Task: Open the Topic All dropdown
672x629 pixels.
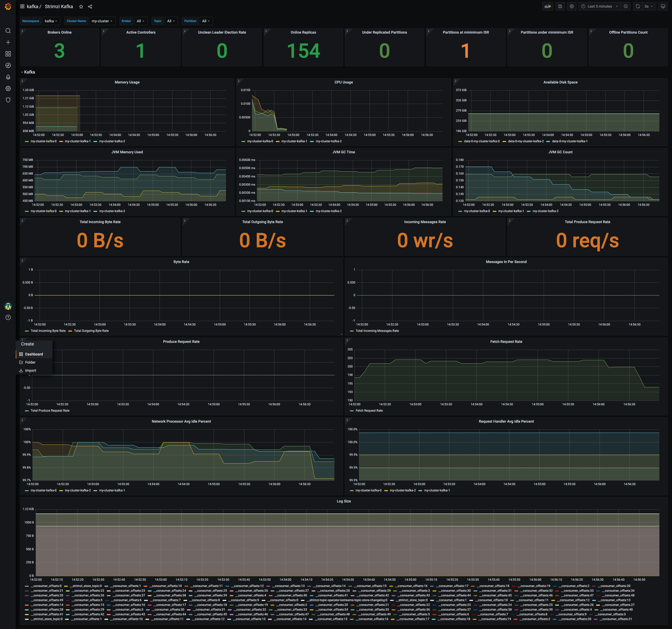Action: [171, 21]
